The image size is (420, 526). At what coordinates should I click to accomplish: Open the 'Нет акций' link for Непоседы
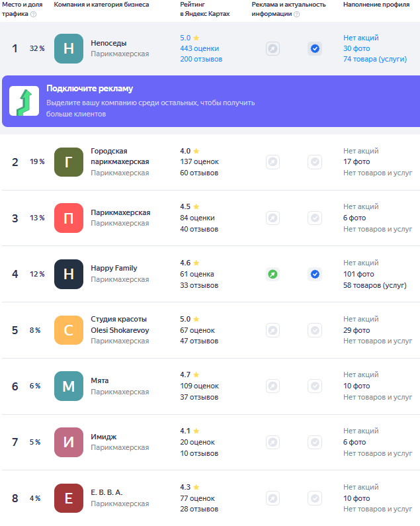[x=360, y=38]
